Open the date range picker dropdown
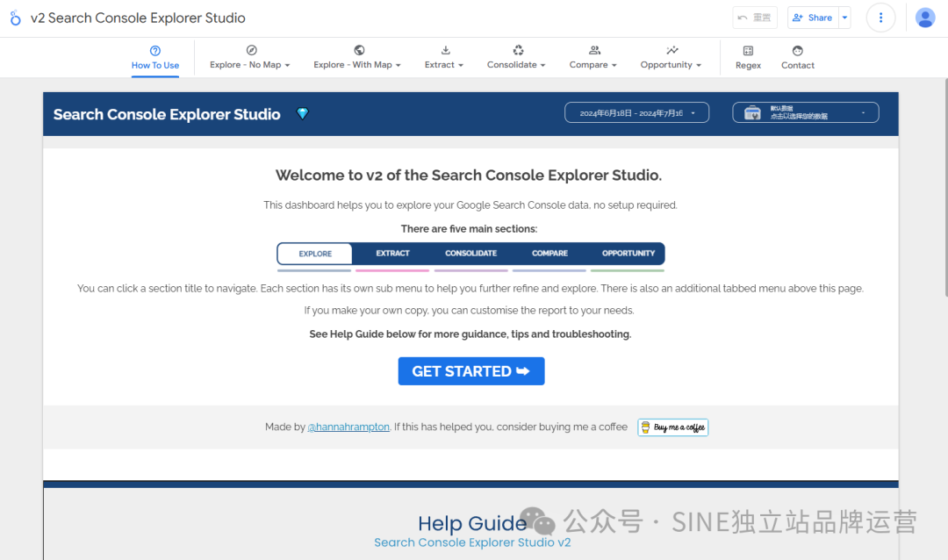 coord(636,112)
